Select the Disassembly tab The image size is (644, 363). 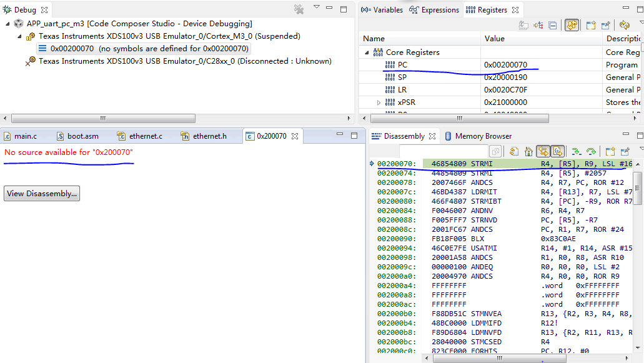(398, 136)
